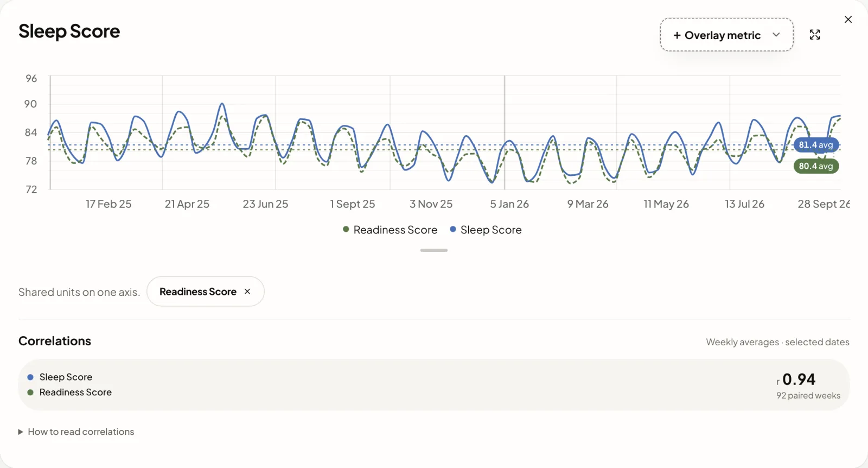Viewport: 868px width, 468px height.
Task: Click Sleep Score in the correlation card
Action: point(66,377)
